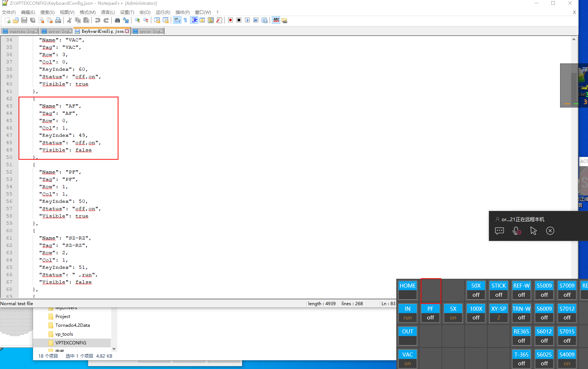Click the editor scrollbar up arrow
The width and height of the screenshot is (588, 369).
click(574, 39)
